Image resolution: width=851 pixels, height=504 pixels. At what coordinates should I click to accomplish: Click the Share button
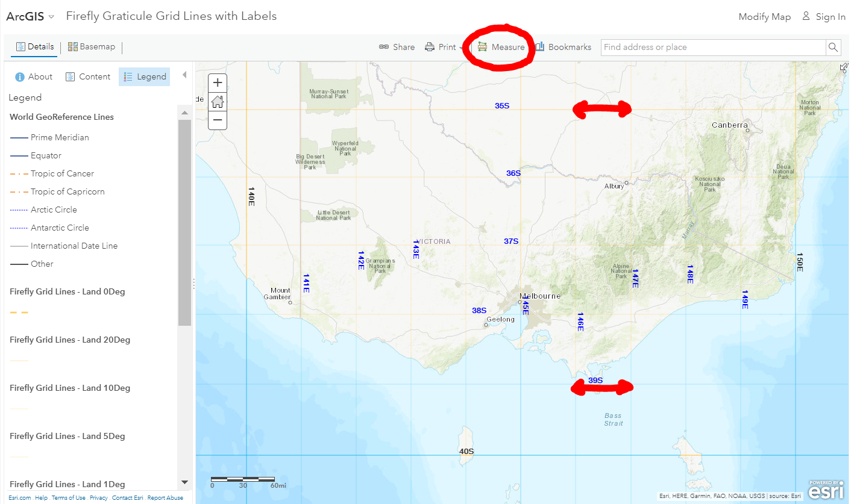coord(397,47)
